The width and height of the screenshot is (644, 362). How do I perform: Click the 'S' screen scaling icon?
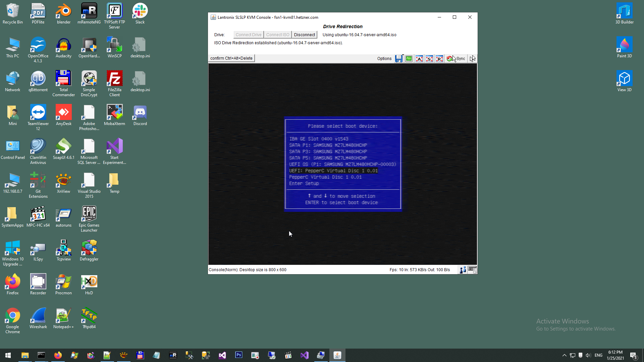click(x=429, y=59)
